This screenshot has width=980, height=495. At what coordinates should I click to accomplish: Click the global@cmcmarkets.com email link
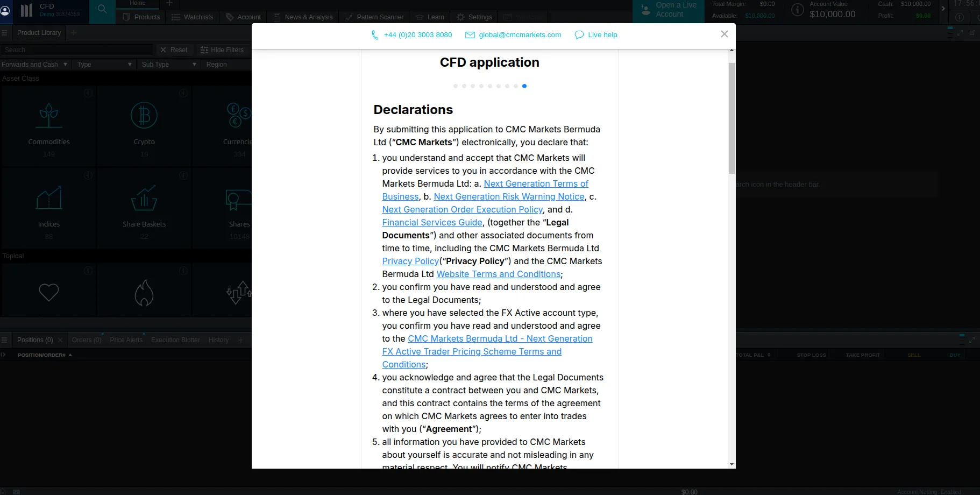click(x=520, y=35)
